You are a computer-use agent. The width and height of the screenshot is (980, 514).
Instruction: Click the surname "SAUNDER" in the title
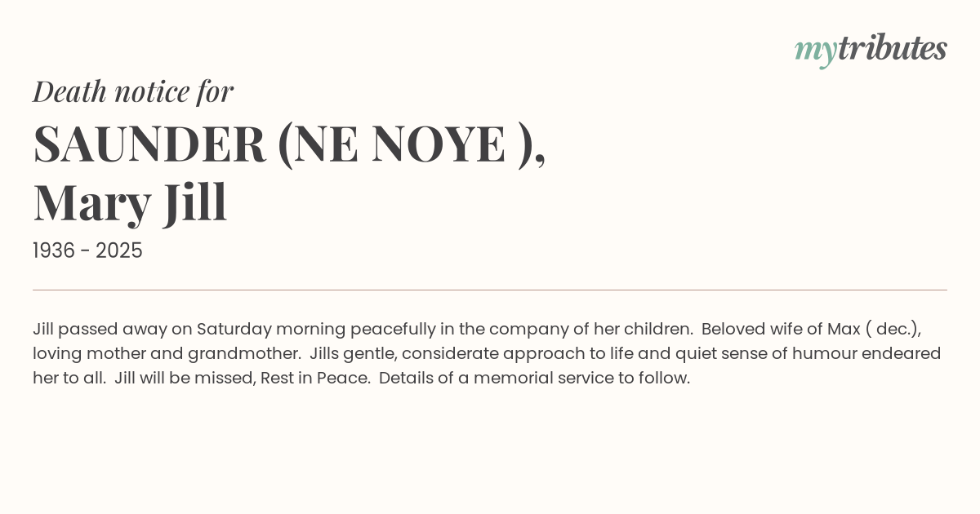pos(149,144)
